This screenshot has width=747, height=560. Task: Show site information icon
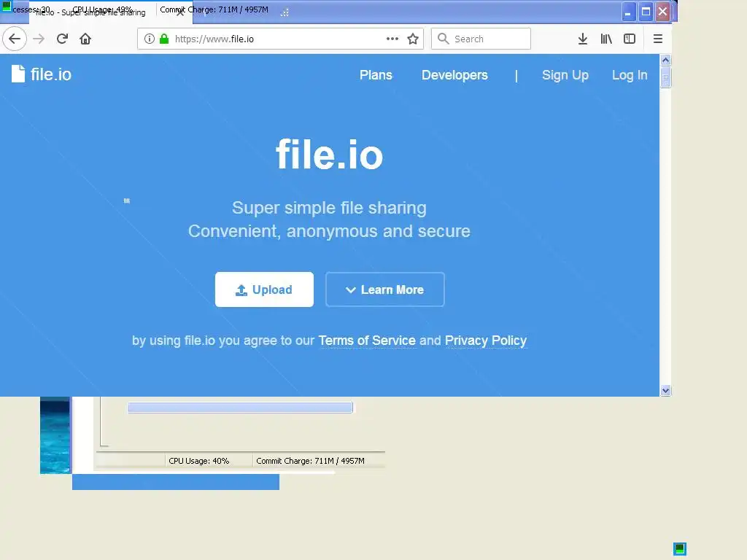point(149,39)
